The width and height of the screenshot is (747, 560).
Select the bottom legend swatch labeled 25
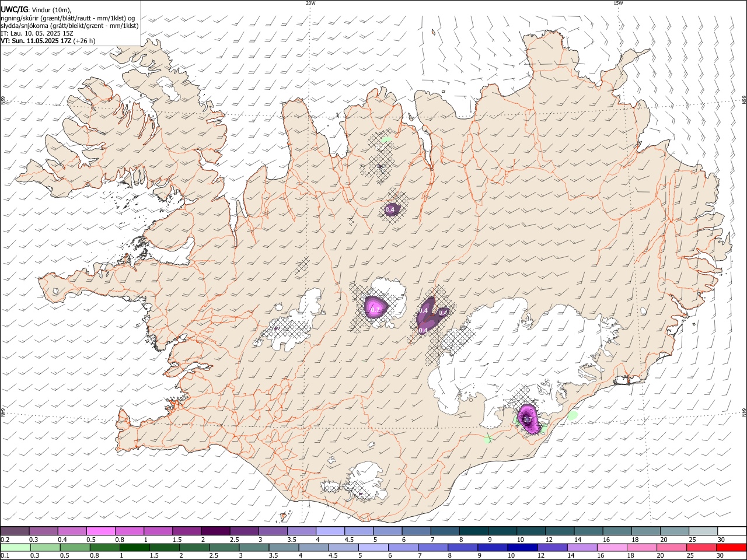point(701,548)
